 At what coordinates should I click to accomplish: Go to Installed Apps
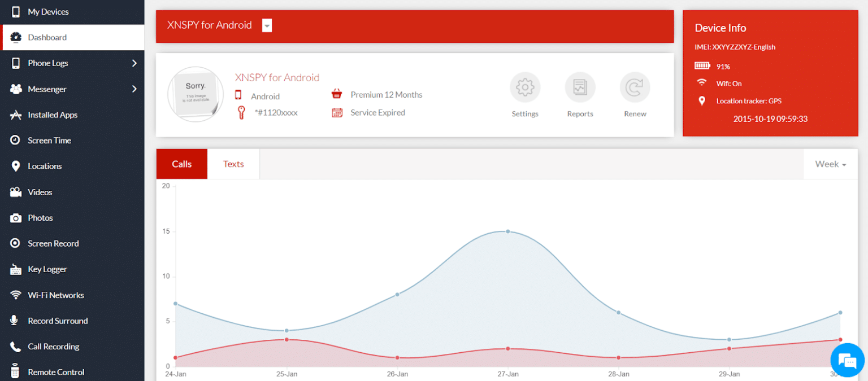pyautogui.click(x=53, y=115)
